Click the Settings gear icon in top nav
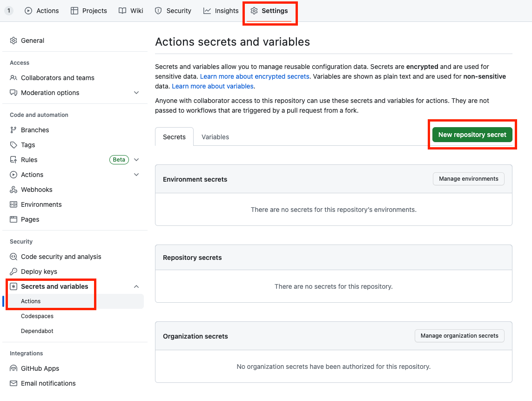Image resolution: width=532 pixels, height=401 pixels. pyautogui.click(x=254, y=11)
